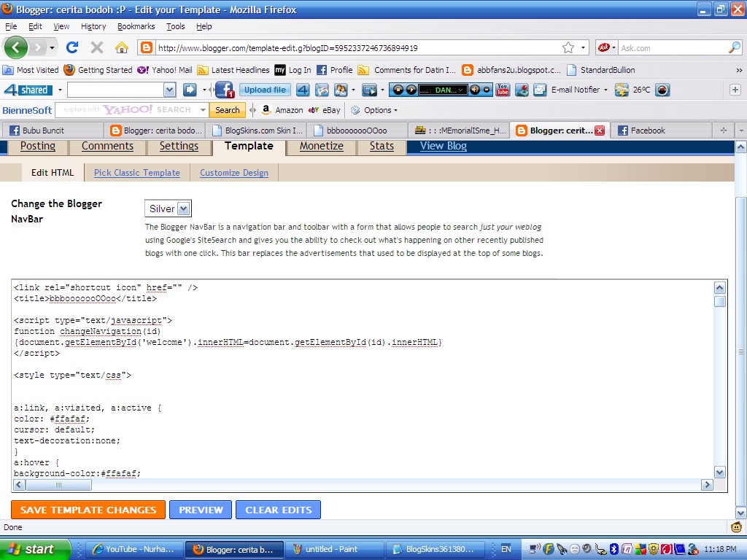
Task: Switch to the Bubu Buncit tab
Action: [x=53, y=131]
